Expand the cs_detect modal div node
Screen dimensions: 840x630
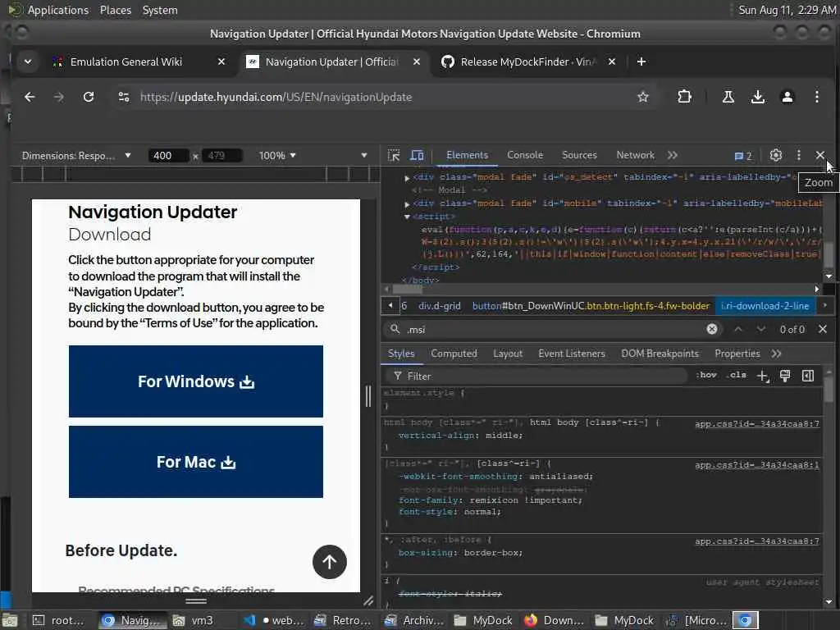(407, 178)
